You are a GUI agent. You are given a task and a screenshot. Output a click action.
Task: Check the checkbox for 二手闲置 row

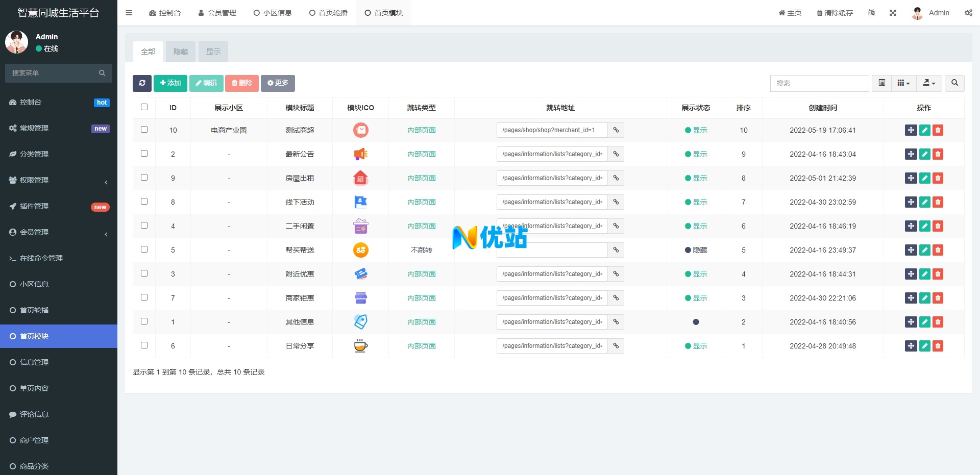pyautogui.click(x=144, y=226)
